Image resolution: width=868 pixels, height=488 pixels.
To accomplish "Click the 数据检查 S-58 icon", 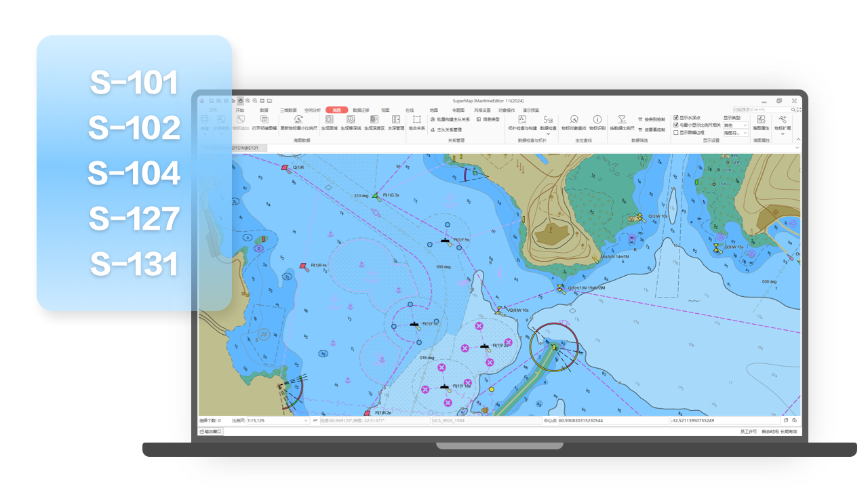I will (548, 119).
